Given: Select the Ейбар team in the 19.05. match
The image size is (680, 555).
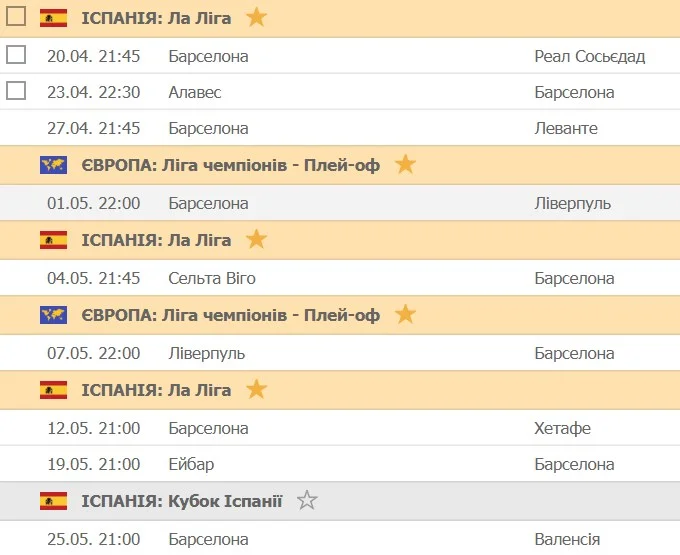Looking at the screenshot, I should (x=191, y=464).
